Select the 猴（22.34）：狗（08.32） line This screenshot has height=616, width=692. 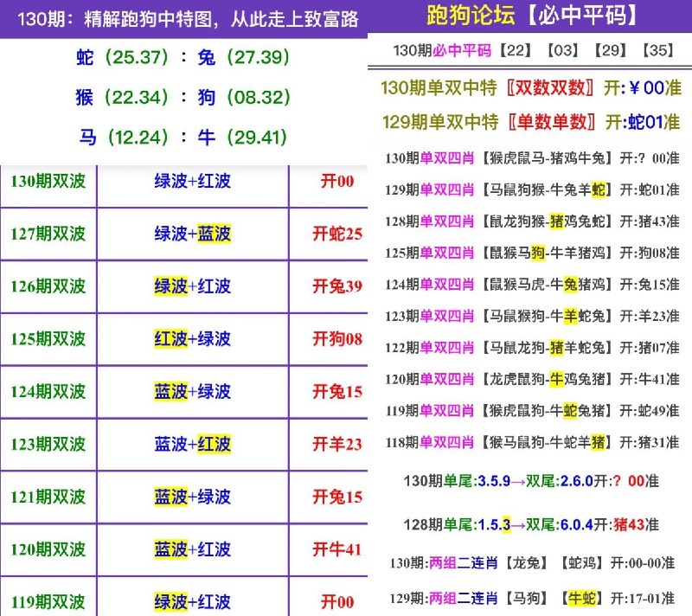[x=183, y=98]
